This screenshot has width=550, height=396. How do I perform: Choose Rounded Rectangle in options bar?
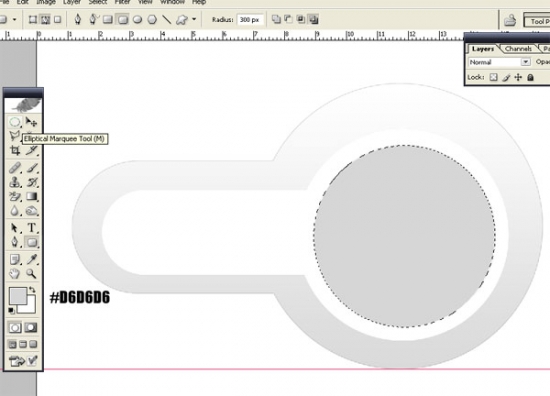pyautogui.click(x=123, y=20)
